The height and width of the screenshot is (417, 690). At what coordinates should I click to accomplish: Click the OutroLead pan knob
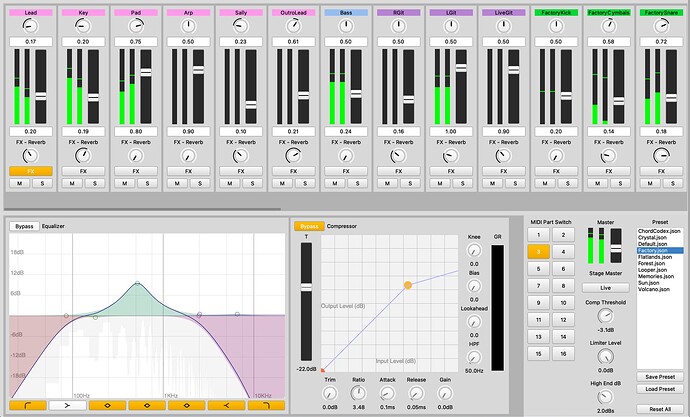pyautogui.click(x=294, y=26)
